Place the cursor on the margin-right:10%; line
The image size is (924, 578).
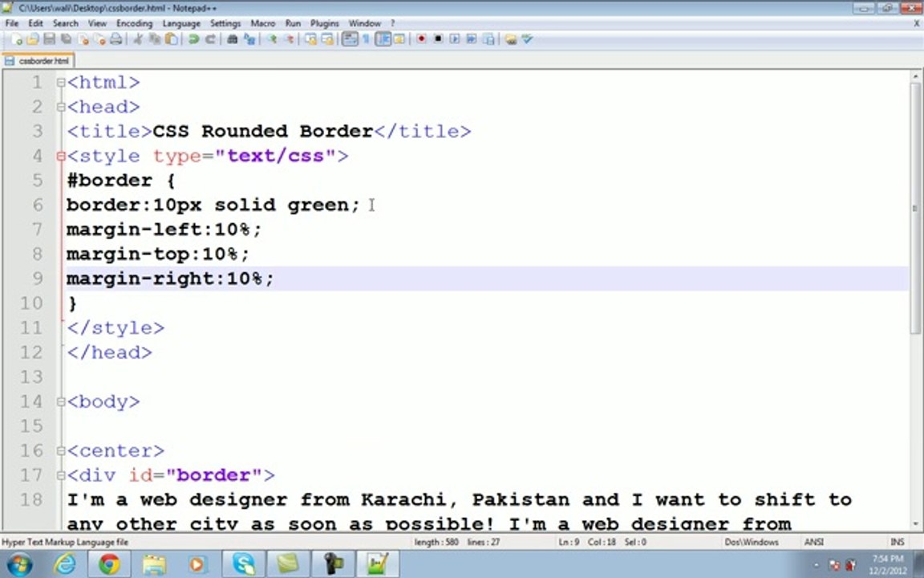click(x=487, y=279)
